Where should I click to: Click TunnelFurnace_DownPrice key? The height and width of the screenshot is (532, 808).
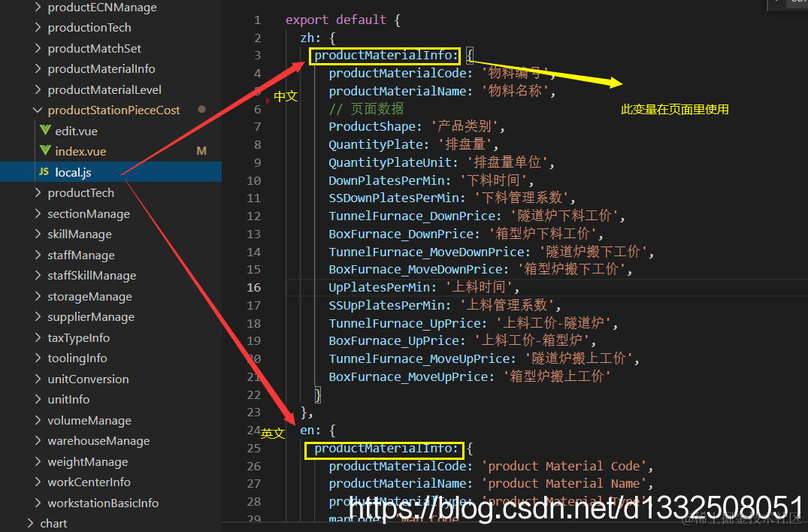click(415, 216)
